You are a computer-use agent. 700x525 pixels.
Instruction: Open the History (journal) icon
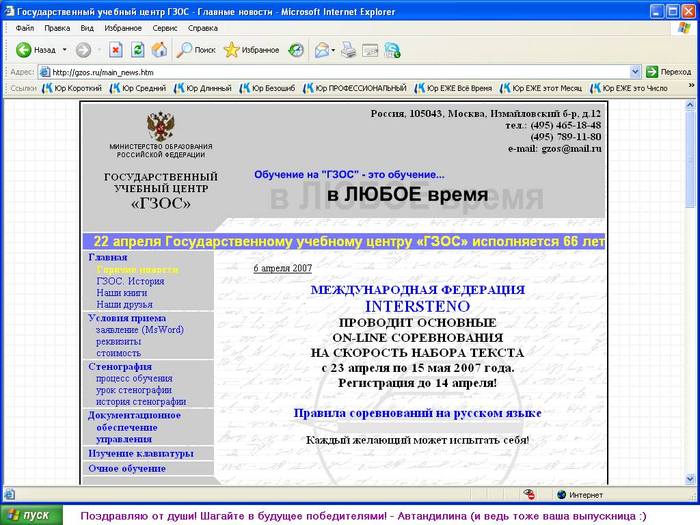pyautogui.click(x=296, y=50)
